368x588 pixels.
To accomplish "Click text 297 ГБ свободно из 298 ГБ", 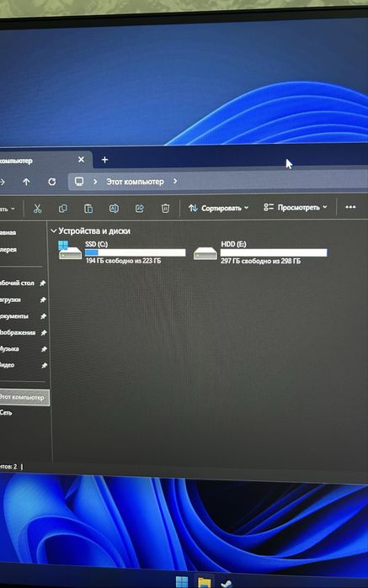I will point(260,261).
